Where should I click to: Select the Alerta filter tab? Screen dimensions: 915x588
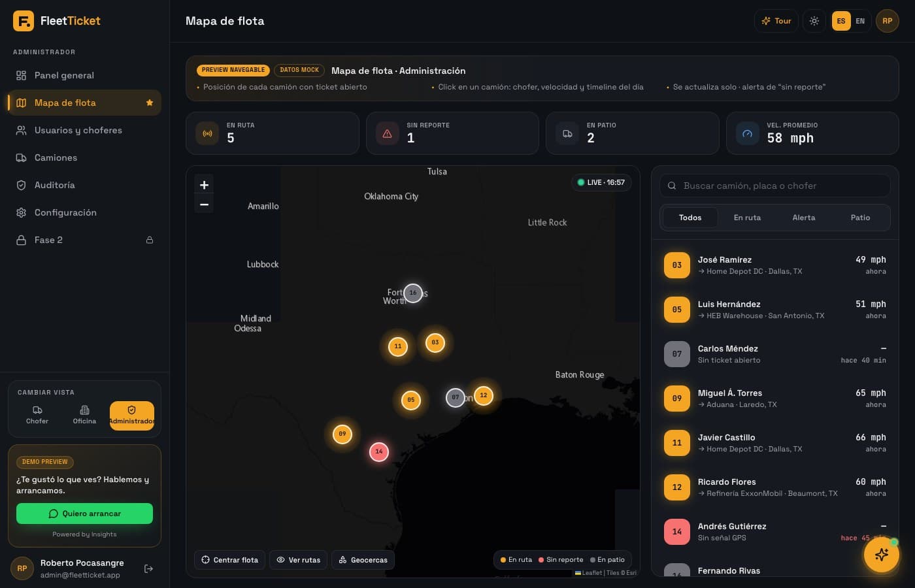[x=804, y=218]
